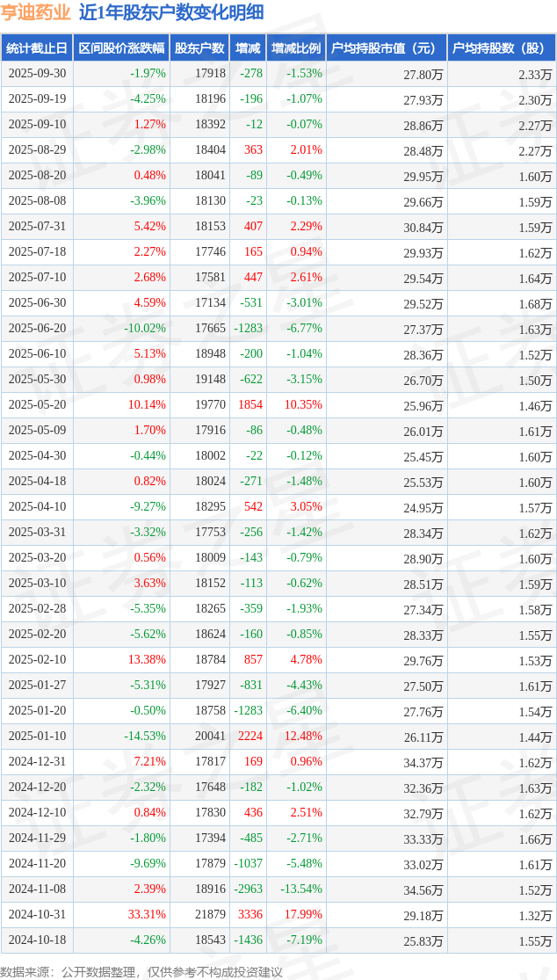Select the 2025-05-20 date row

[x=37, y=405]
